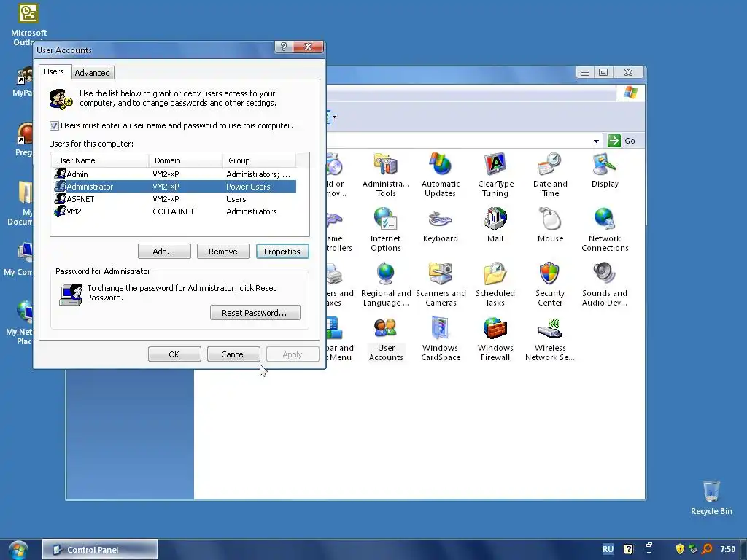Click the help question-mark icon in system tray
The image size is (747, 560).
(628, 549)
